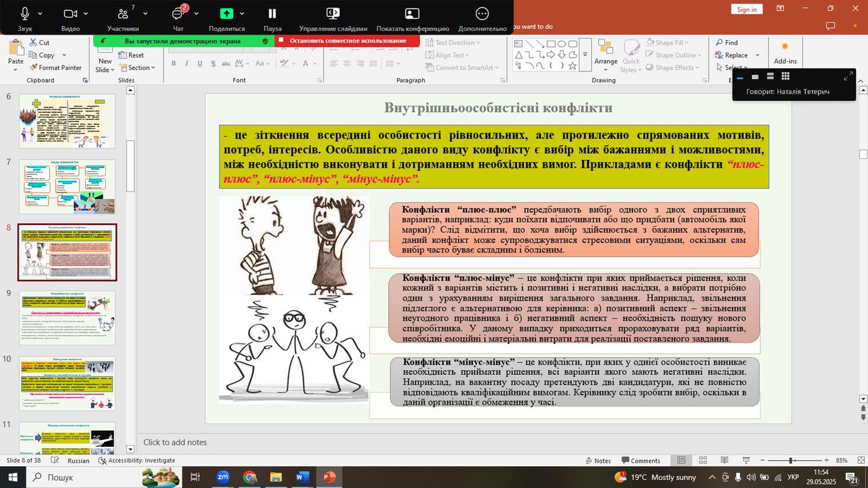Toggle the Notes pane in status bar

[598, 461]
